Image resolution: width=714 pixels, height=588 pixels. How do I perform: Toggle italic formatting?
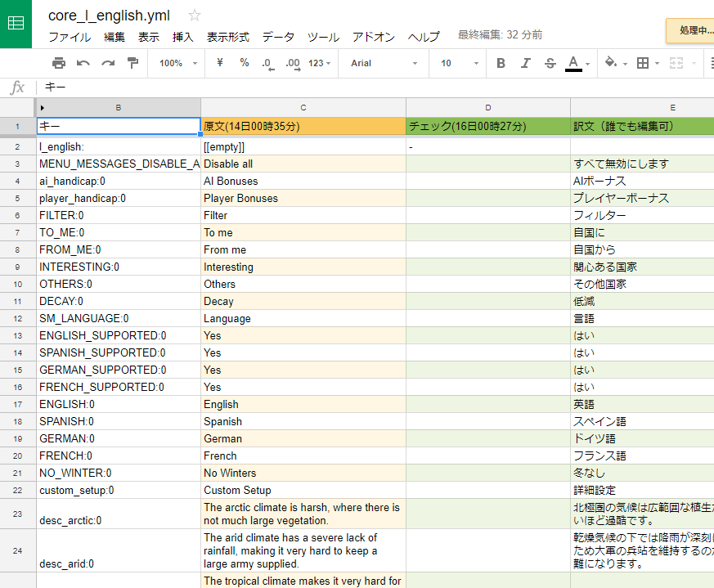coord(526,63)
